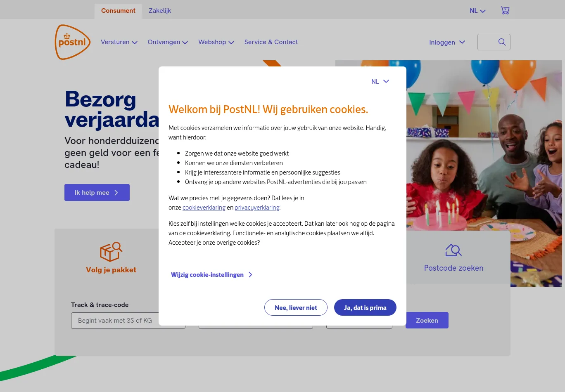Viewport: 565px width, 392px height.
Task: Open the Webshop dropdown
Action: [216, 42]
